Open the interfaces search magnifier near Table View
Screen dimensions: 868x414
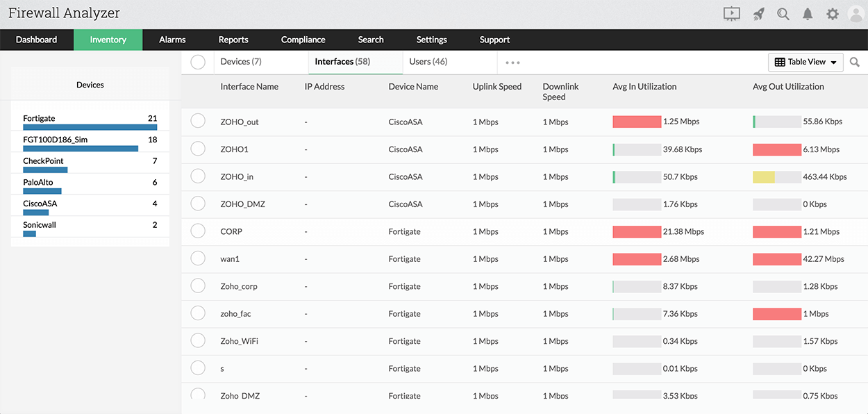[855, 62]
